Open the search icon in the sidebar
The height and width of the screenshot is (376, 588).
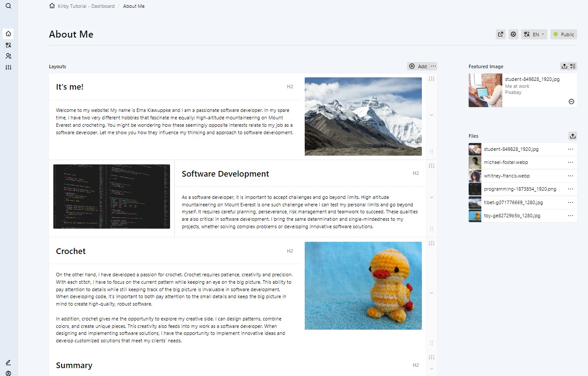tap(8, 6)
